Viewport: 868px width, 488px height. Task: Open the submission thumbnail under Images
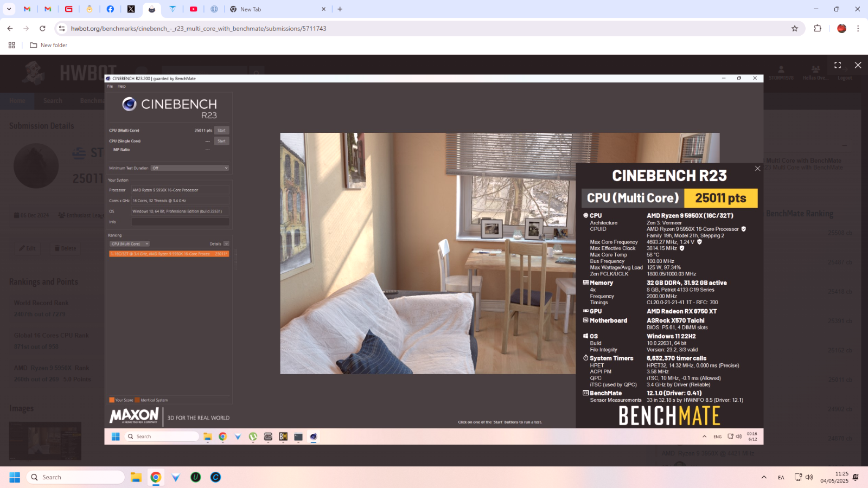click(45, 441)
